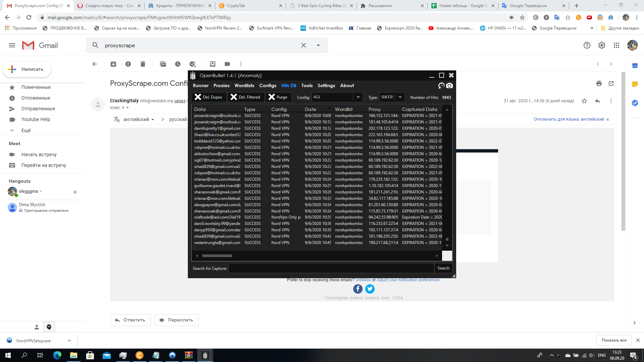Click the Search for Capture input field
The width and height of the screenshot is (644, 362).
click(331, 268)
